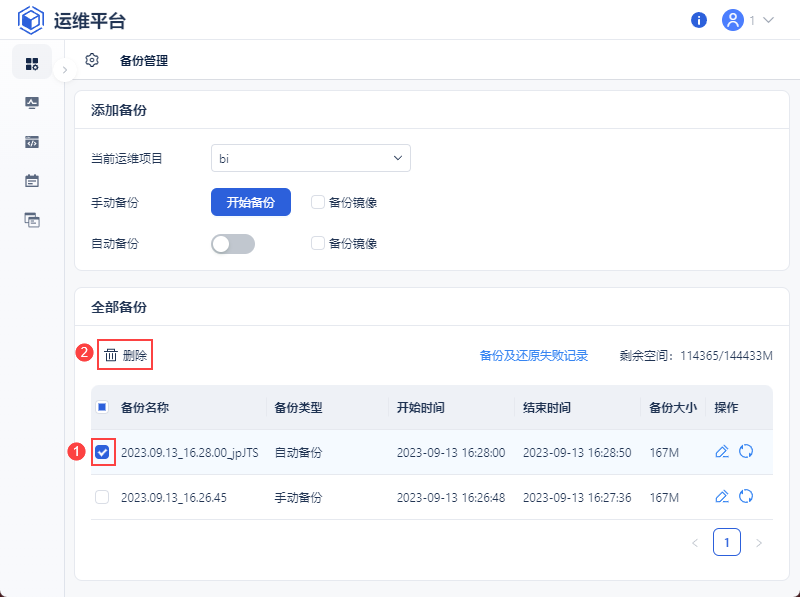Screen dimensions: 800x597
Task: Check the 2023.09.13_16.26.45 row checkbox
Action: click(x=102, y=497)
